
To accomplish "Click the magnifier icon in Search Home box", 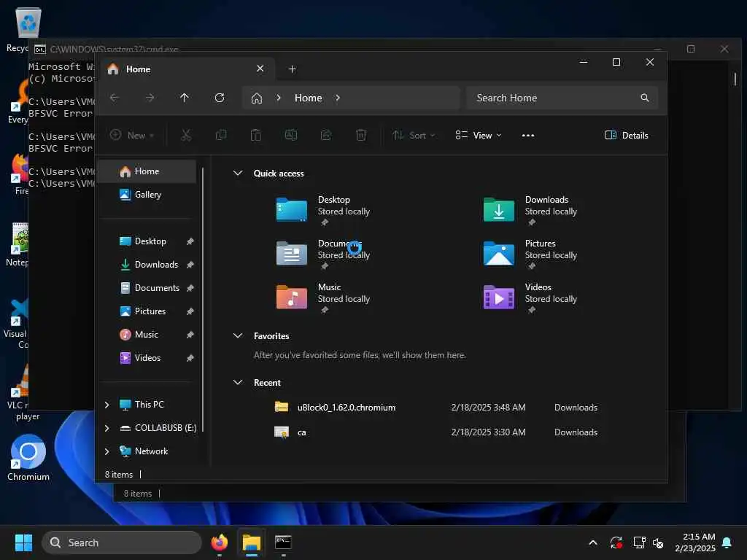I will 645,98.
